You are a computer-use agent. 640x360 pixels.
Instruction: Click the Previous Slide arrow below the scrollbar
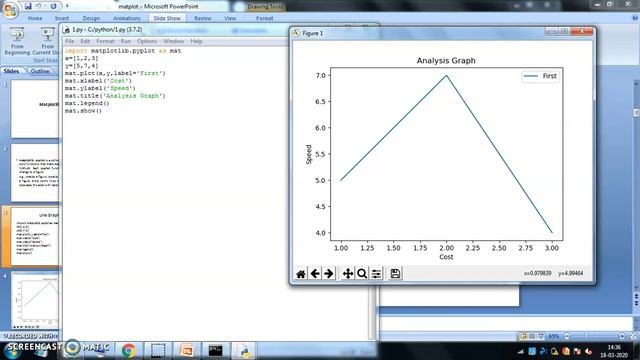(x=636, y=296)
